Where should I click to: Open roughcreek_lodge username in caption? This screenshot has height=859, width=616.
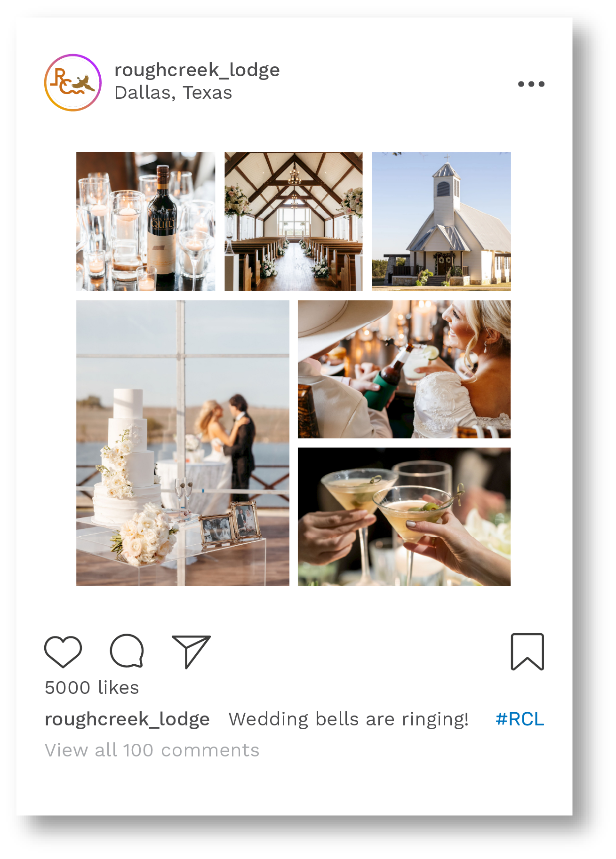127,719
